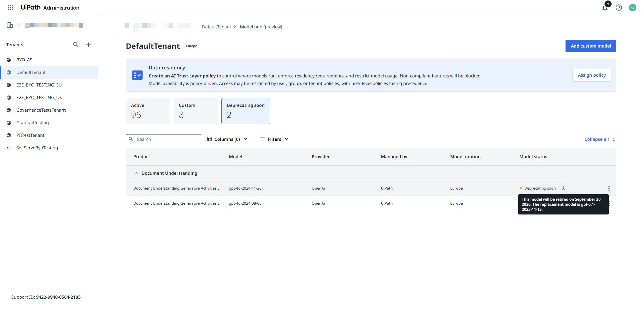Click the globe icon beside E2E_BYO_TESTING_EU
Viewport: 644px width, 309px height.
pyautogui.click(x=9, y=85)
